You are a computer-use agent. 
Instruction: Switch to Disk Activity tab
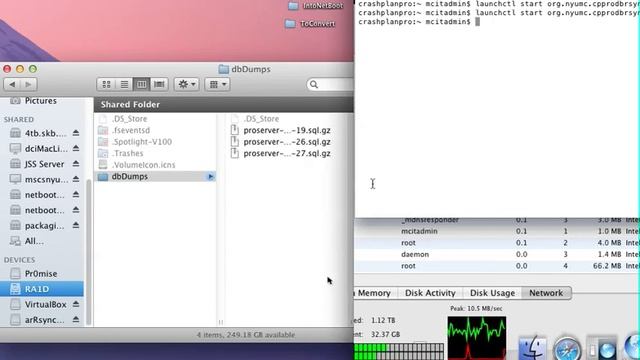[430, 293]
